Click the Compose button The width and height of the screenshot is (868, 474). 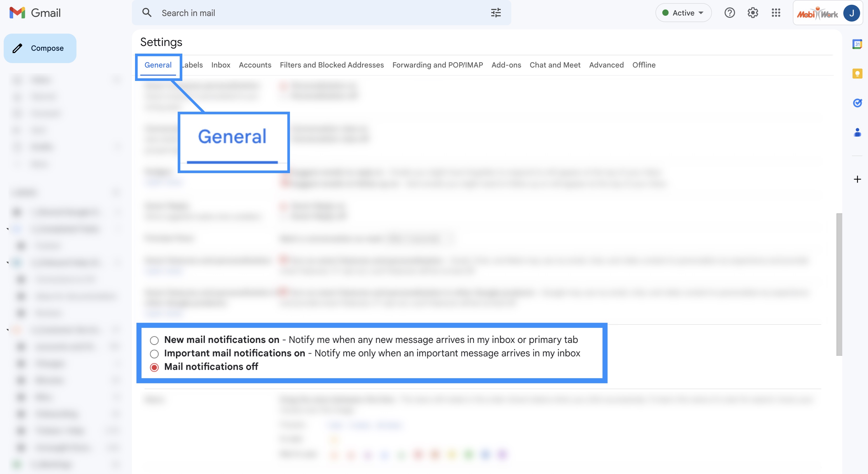(x=40, y=48)
